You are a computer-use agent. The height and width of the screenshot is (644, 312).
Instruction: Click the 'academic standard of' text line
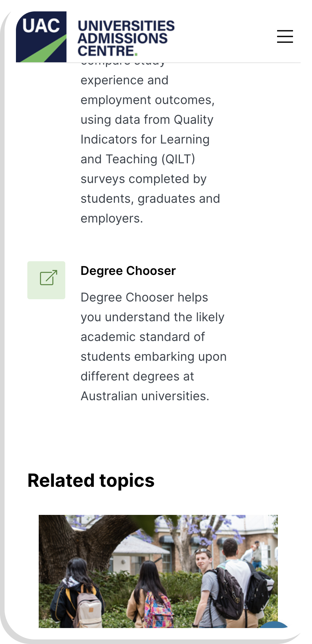(x=142, y=337)
